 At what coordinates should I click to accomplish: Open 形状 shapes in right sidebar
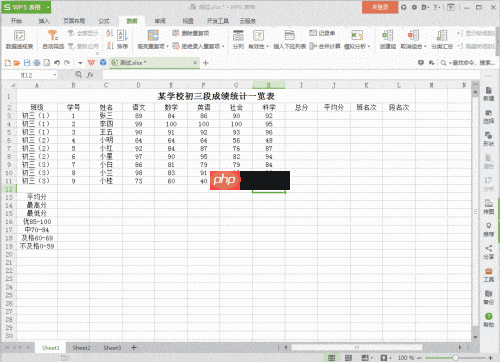488,139
